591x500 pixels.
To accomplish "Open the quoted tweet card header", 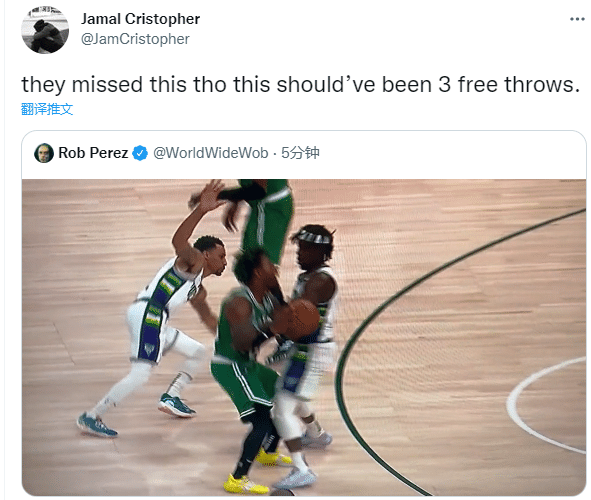I will click(304, 155).
